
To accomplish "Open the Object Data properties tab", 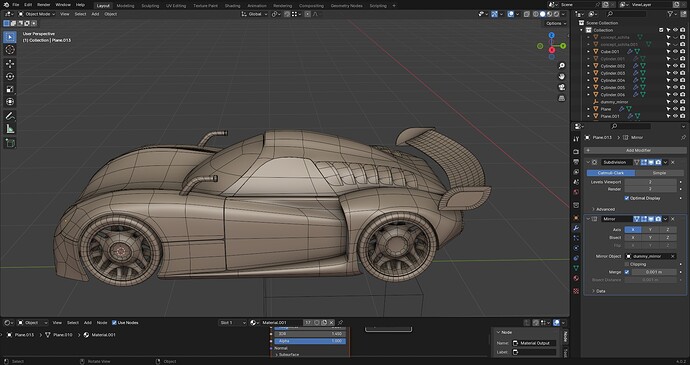I will (x=576, y=268).
